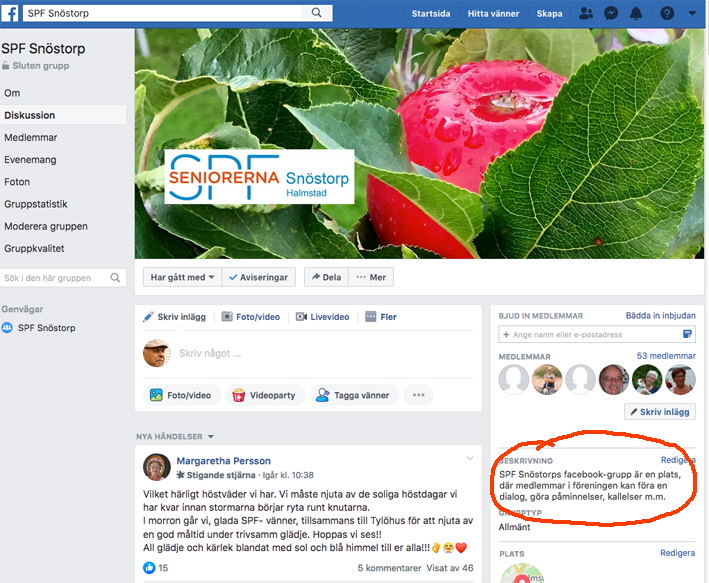Open the 5 kommentarer link
This screenshot has height=583, width=709.
(389, 568)
